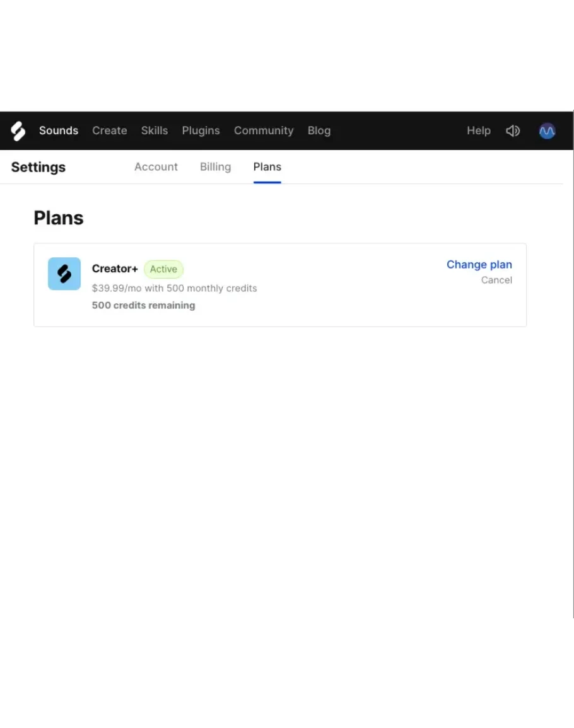Open the Blog link
Viewport: 574px width, 728px height.
(319, 131)
